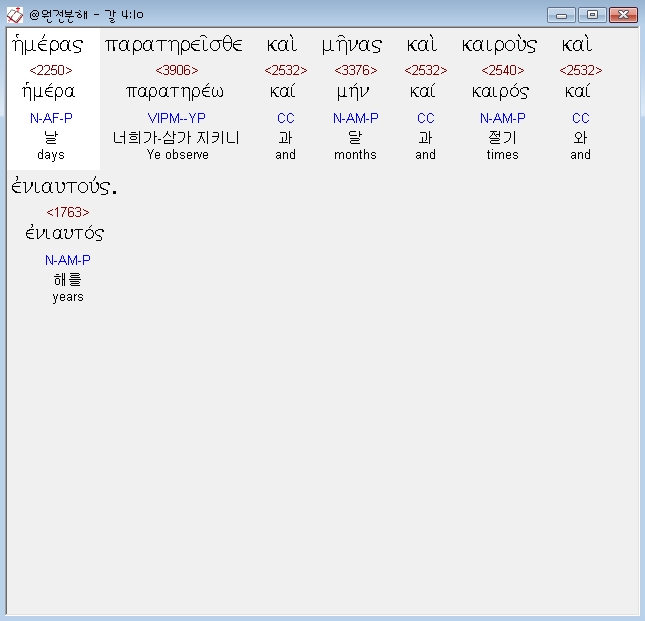This screenshot has height=621, width=645.
Task: Click the English gloss 'Ye observe'
Action: pyautogui.click(x=178, y=155)
